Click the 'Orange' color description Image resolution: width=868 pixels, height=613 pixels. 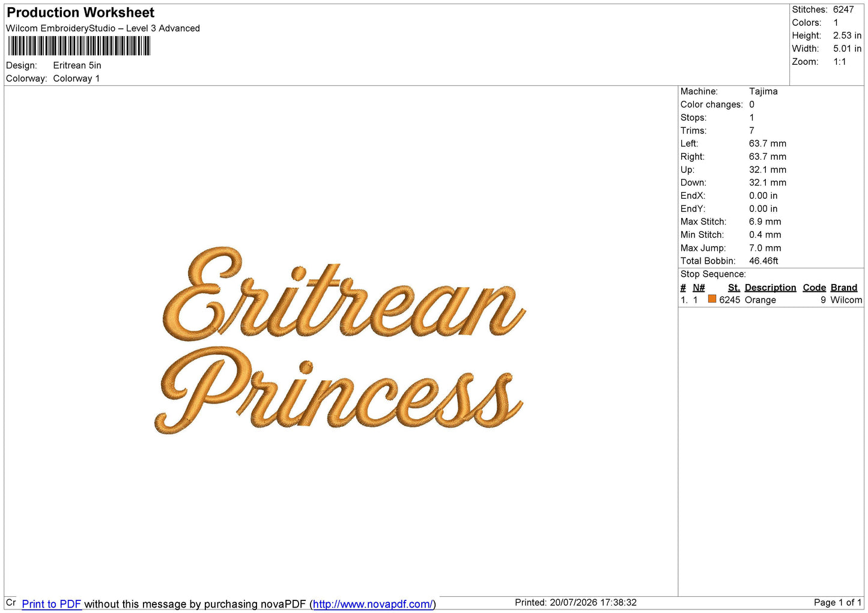760,300
